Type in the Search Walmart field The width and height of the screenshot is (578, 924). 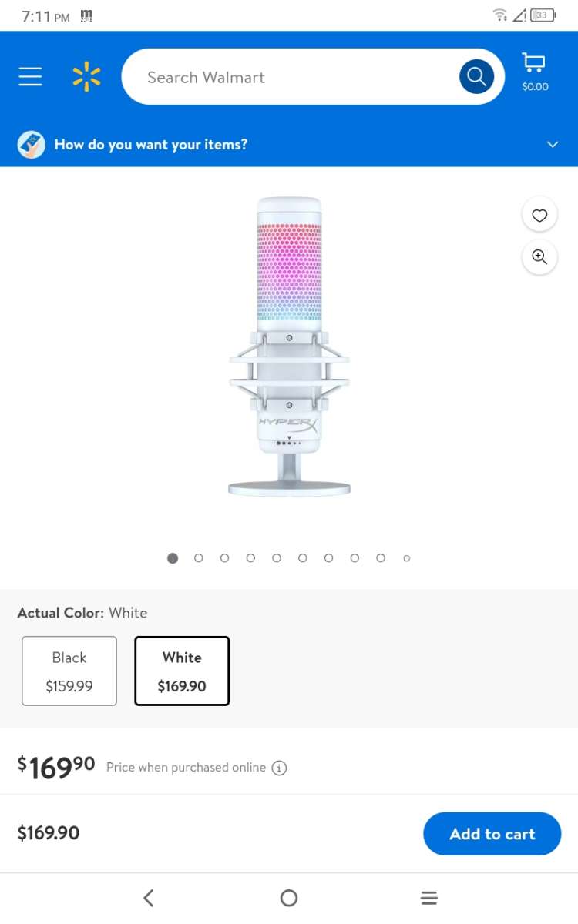coord(293,77)
